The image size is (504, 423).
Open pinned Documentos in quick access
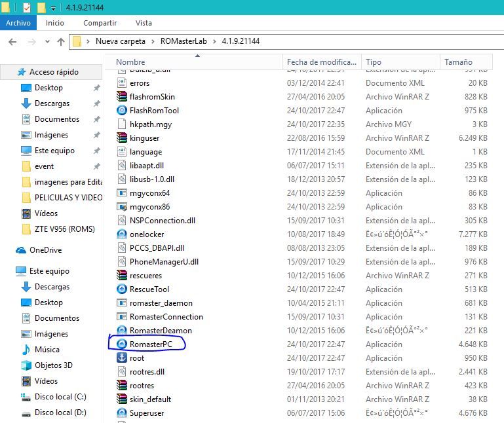tap(56, 119)
